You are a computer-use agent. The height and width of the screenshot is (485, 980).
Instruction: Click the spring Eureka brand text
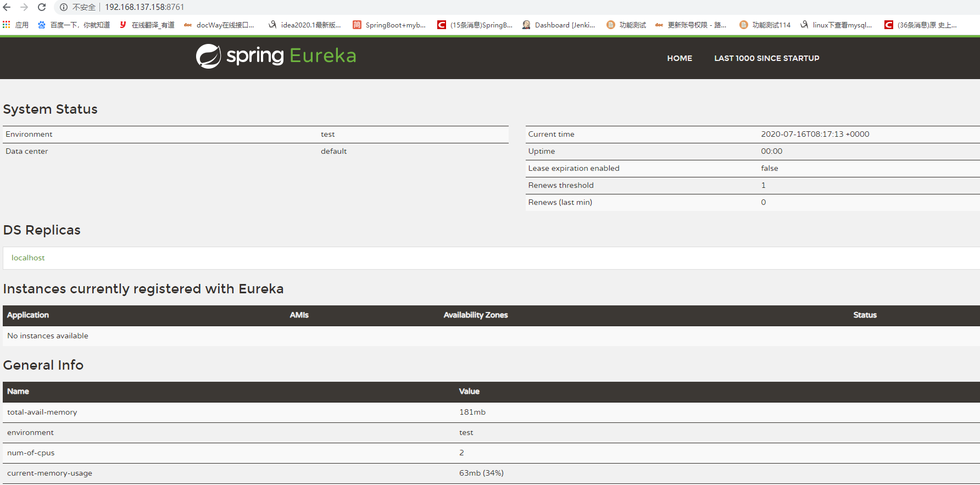[291, 56]
